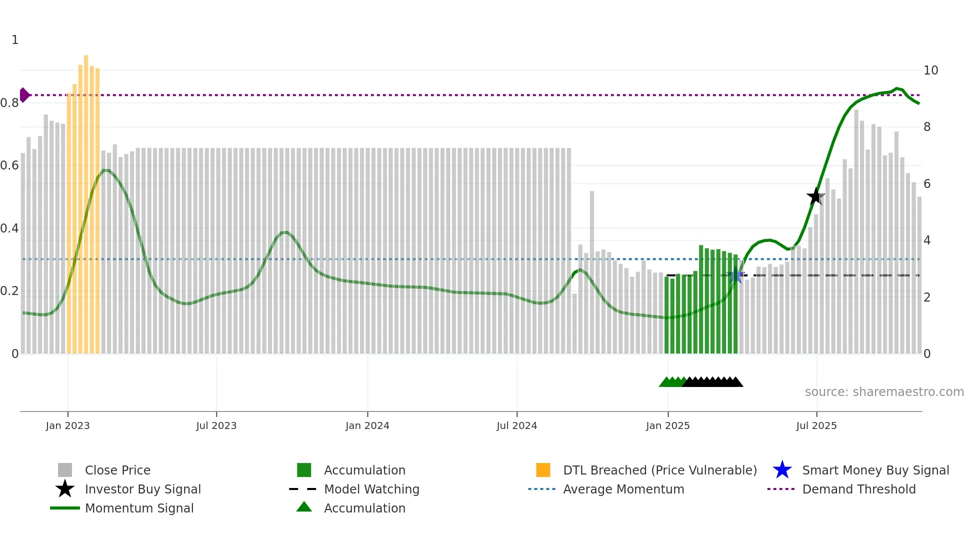Toggle the green Accumulation bar legend square

click(304, 470)
